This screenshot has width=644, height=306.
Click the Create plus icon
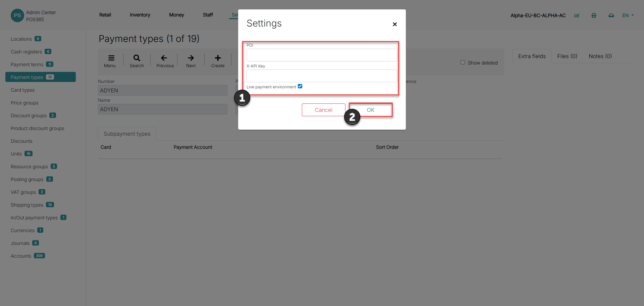[x=218, y=58]
